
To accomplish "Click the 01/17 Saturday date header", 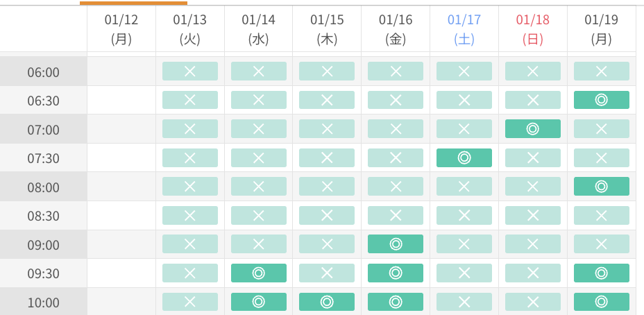I will [464, 29].
